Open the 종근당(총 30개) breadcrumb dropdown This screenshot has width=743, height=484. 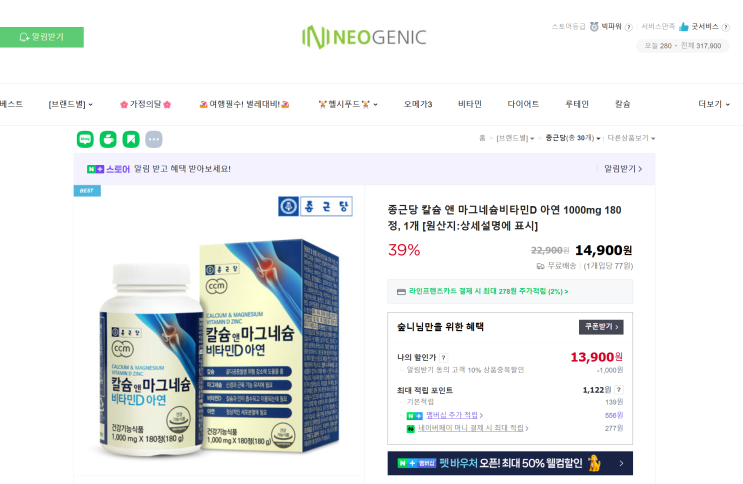click(572, 138)
